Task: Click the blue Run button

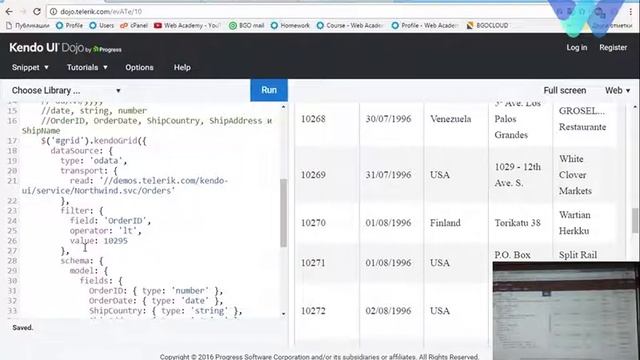Action: coord(269,90)
